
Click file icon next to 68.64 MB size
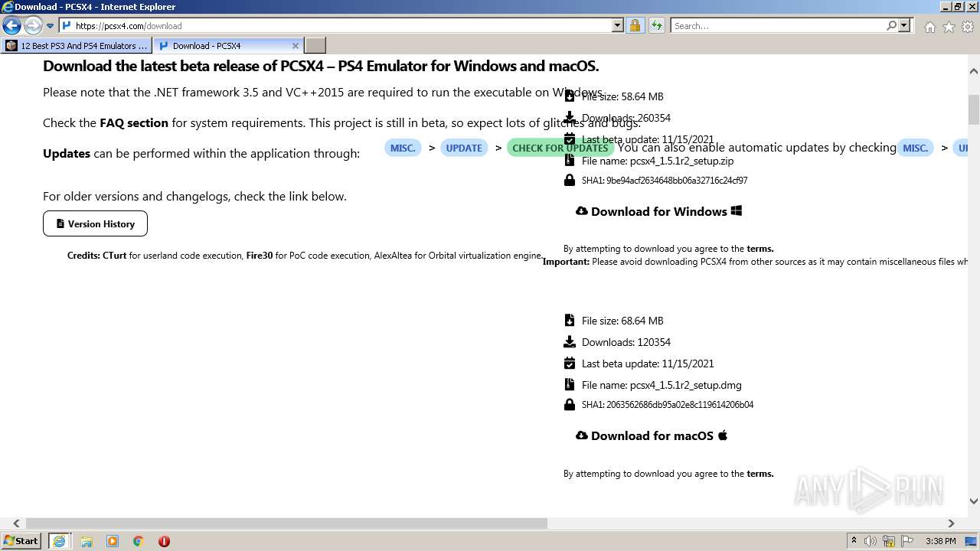569,320
